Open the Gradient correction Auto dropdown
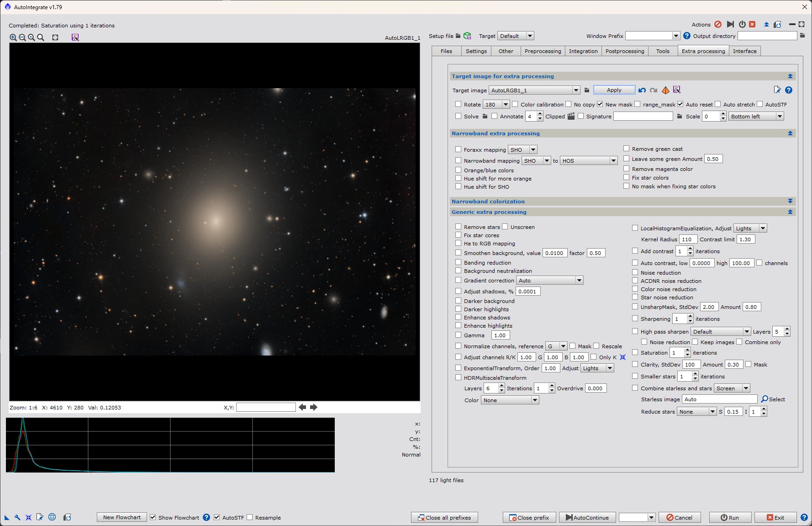 point(579,281)
